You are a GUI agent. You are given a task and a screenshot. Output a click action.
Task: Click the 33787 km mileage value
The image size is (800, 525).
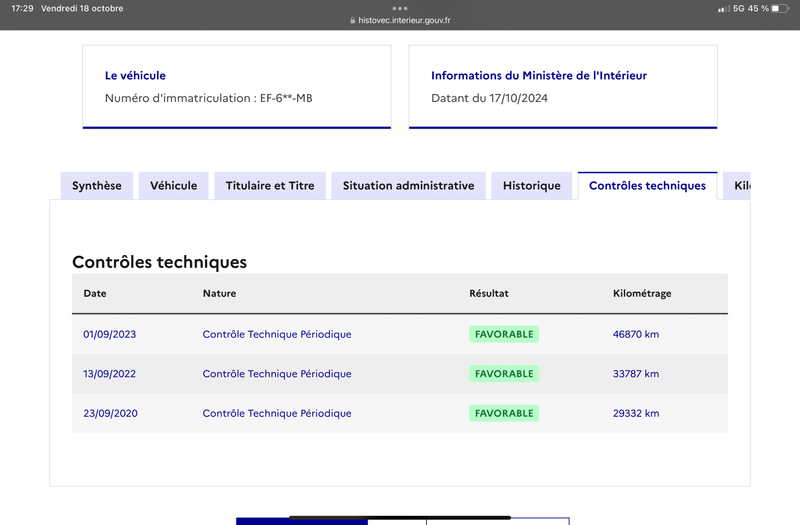point(636,373)
